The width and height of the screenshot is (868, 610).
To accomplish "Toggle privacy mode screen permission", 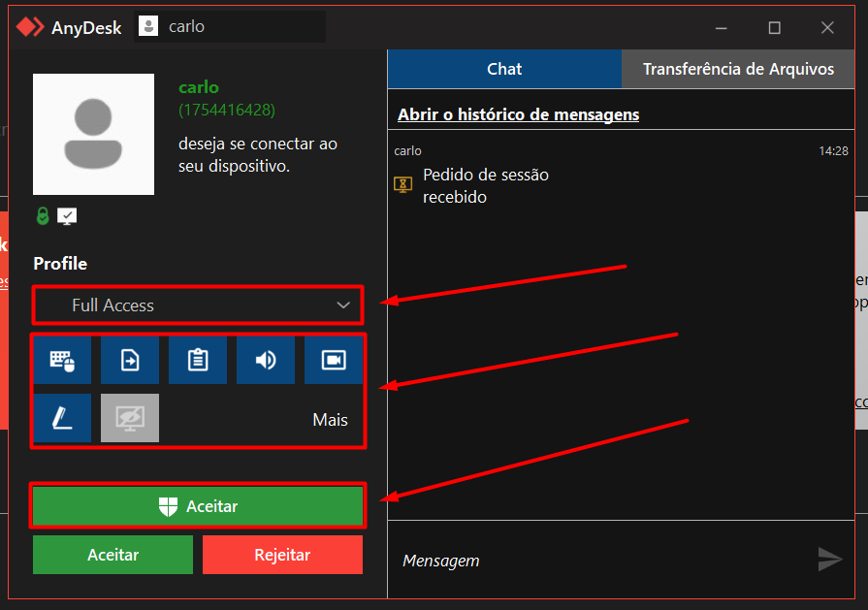I will (130, 418).
